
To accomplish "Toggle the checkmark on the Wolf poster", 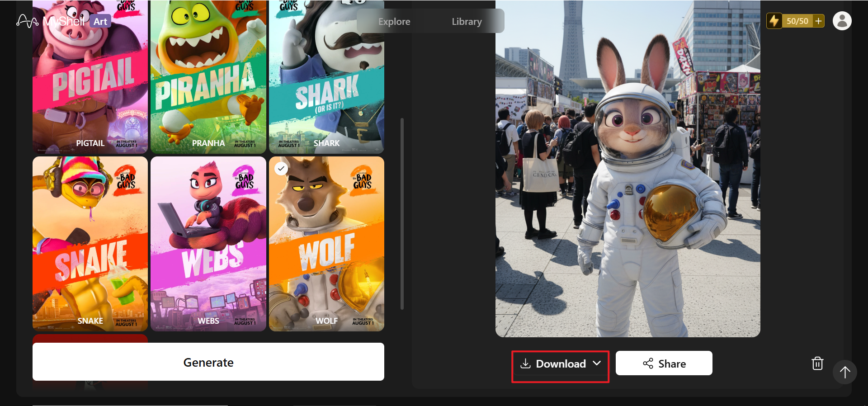I will [281, 169].
